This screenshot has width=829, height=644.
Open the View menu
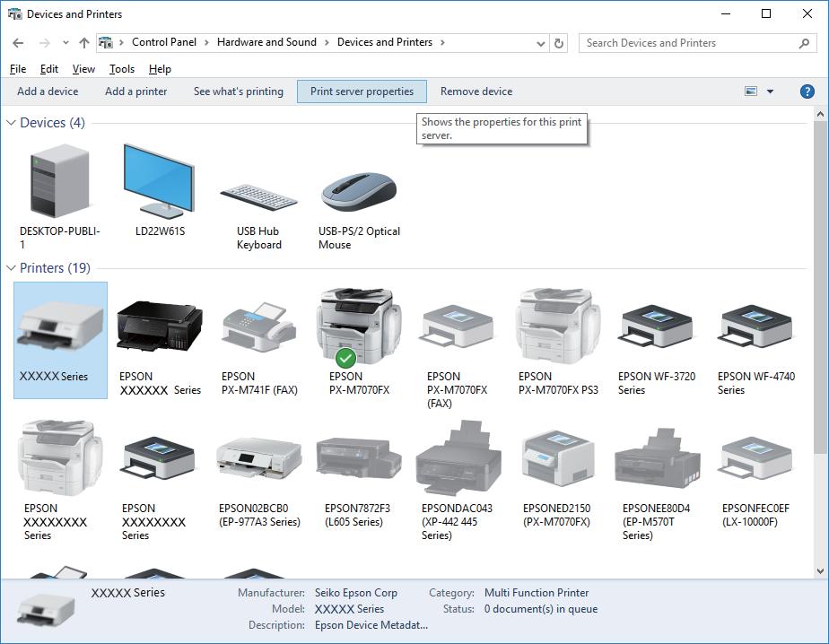[83, 69]
